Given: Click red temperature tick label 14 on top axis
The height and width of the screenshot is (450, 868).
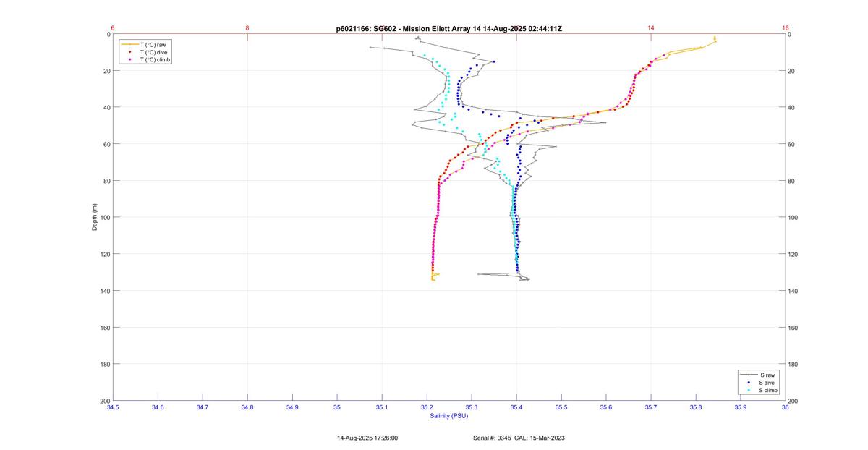Looking at the screenshot, I should point(651,28).
